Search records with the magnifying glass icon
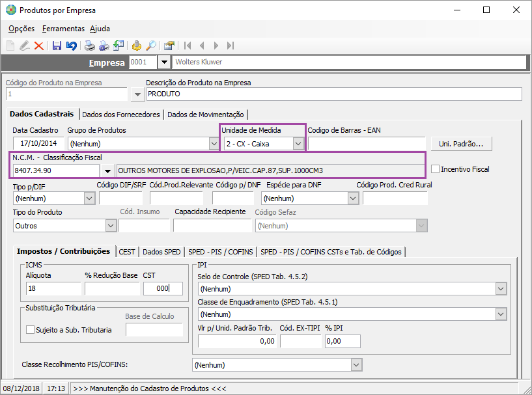The image size is (532, 395). pos(151,46)
